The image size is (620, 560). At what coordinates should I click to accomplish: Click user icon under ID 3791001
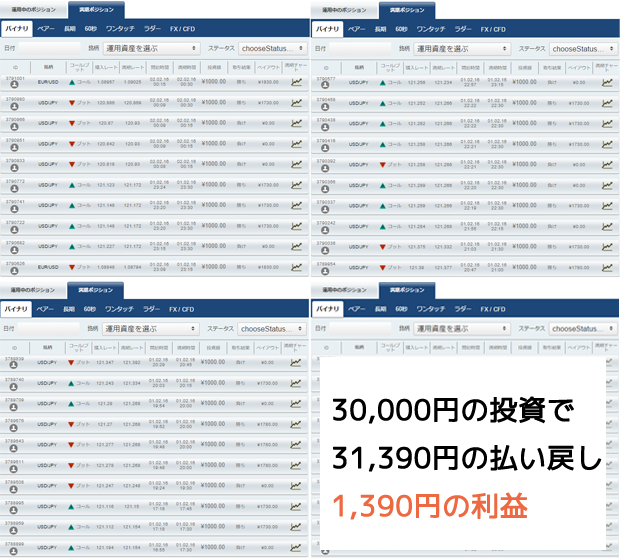click(14, 85)
